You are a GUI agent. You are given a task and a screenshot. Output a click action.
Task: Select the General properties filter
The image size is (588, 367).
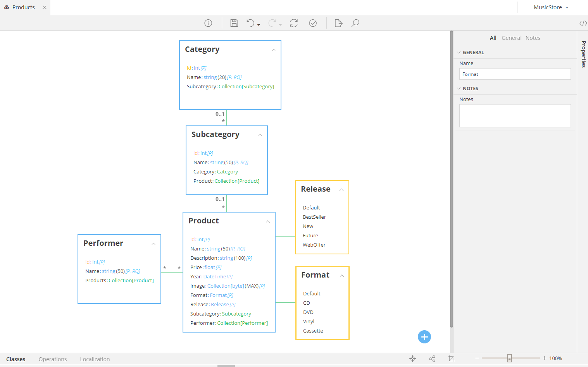coord(511,38)
